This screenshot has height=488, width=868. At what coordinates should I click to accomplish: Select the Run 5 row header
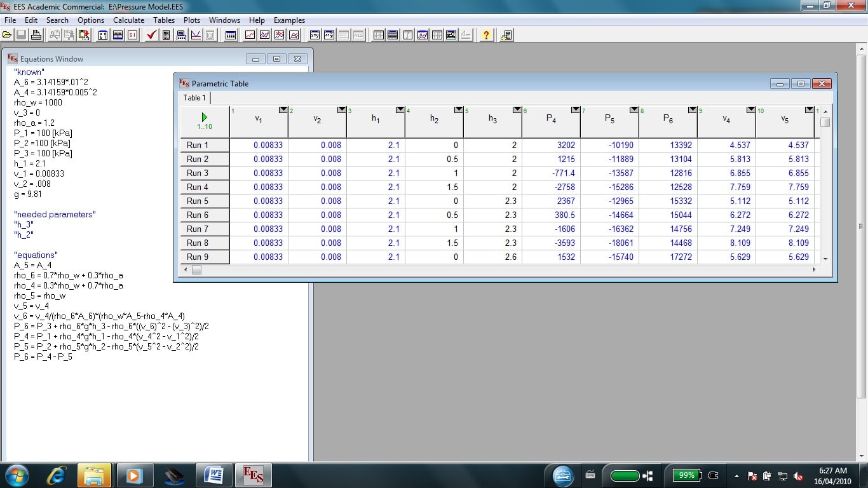(x=198, y=201)
